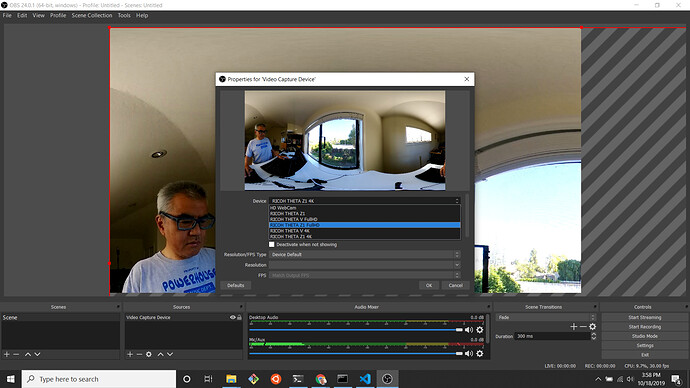690x388 pixels.
Task: Show hidden system tray icons
Action: tap(598, 379)
